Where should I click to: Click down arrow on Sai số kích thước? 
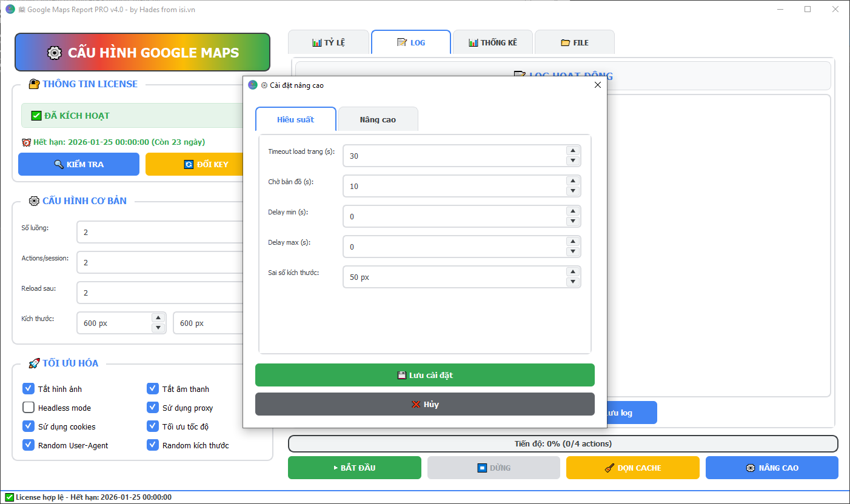(572, 282)
